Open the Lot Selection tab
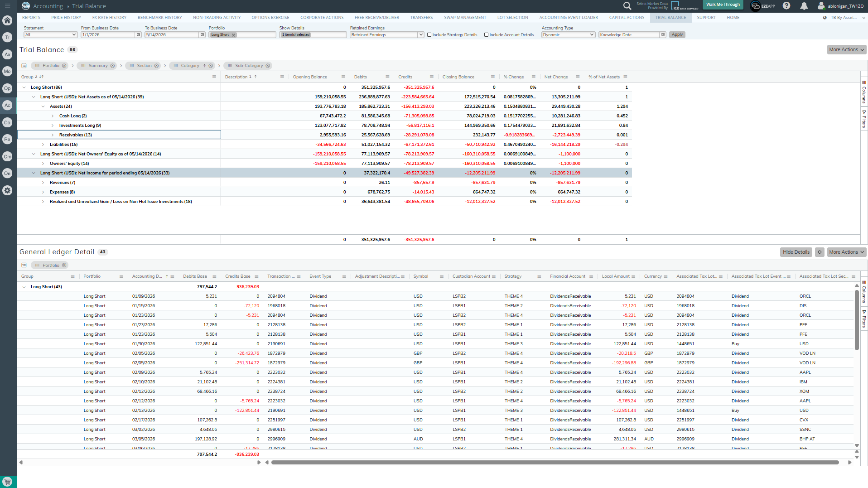 pyautogui.click(x=513, y=18)
